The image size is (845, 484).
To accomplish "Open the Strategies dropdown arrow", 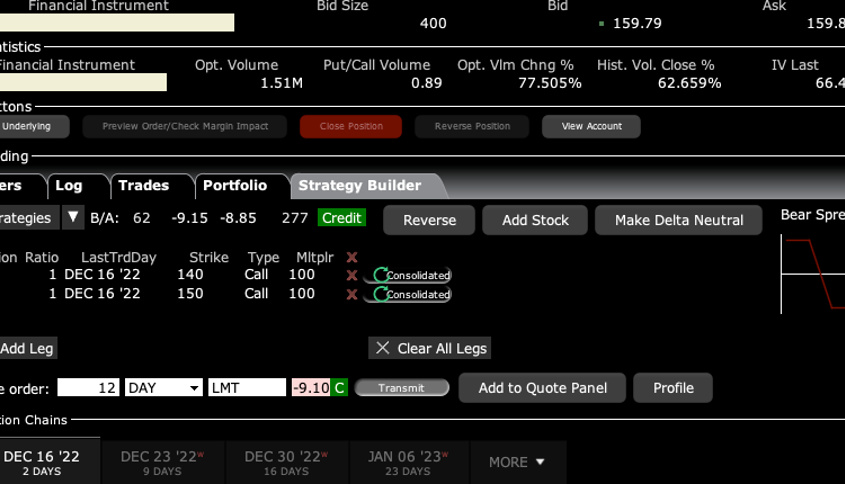I will [73, 218].
